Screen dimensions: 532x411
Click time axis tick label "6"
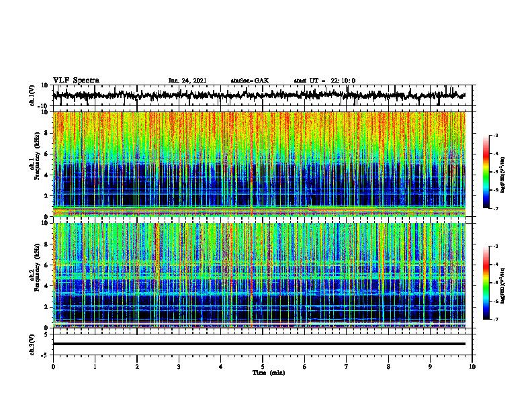tap(304, 367)
